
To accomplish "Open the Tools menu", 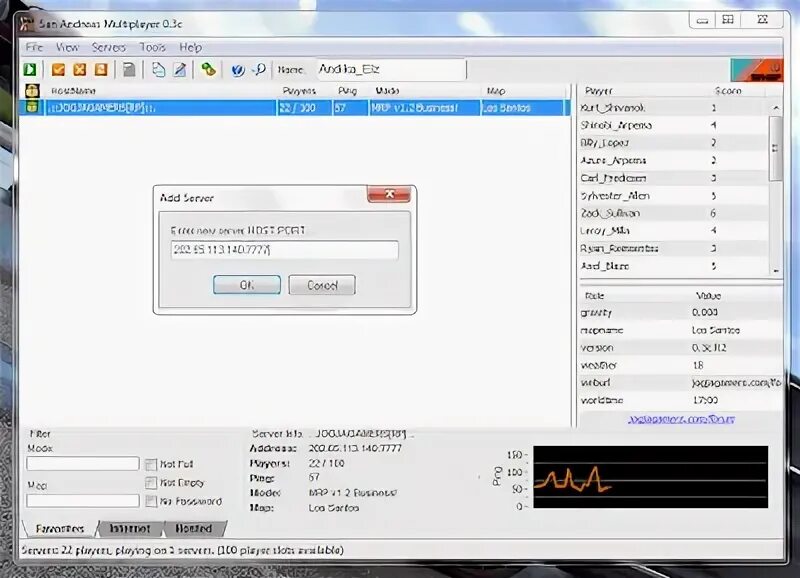I will click(x=153, y=47).
